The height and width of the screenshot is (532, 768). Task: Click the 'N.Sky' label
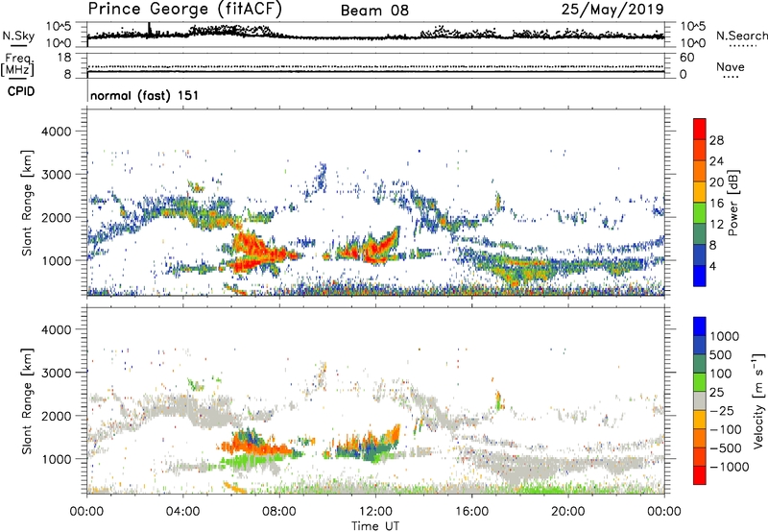(18, 36)
